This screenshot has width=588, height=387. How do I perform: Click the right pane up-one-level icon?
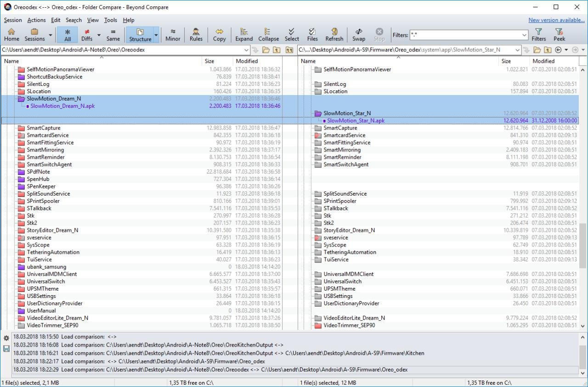[548, 50]
